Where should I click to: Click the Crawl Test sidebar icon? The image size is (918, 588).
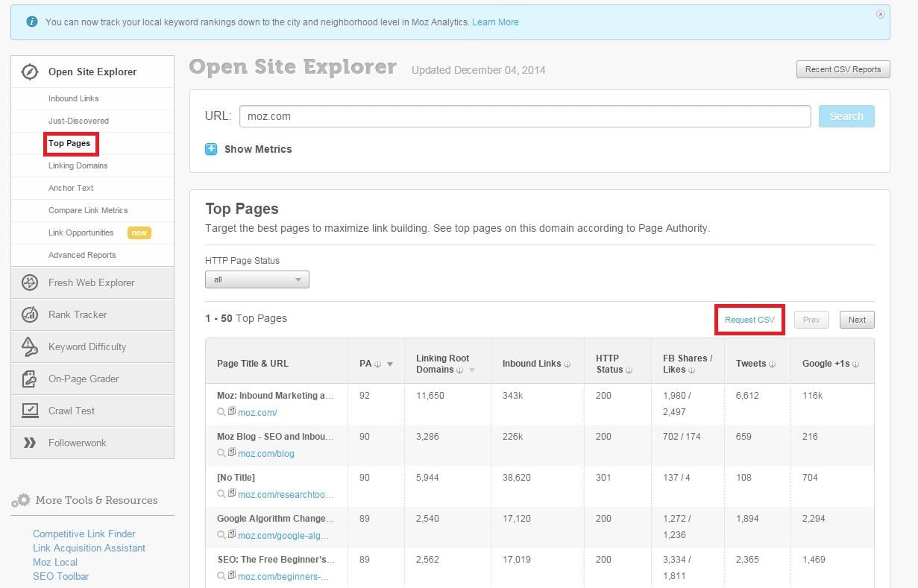coord(30,411)
